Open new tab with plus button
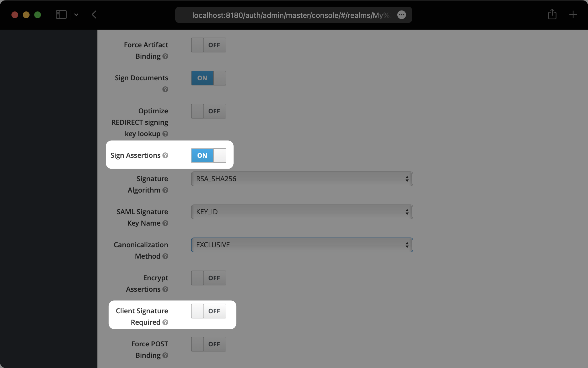588x368 pixels. 573,15
